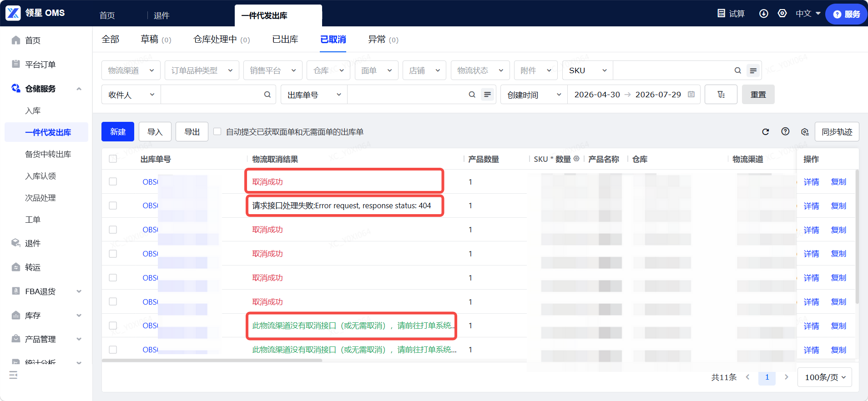Open the 销售平台 dropdown
Screen dimensions: 868x401
273,70
